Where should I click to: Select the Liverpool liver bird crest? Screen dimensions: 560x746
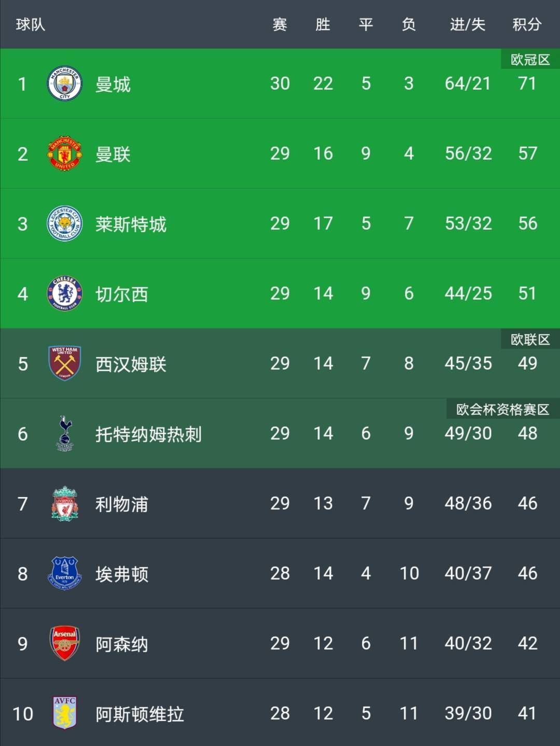tap(65, 503)
